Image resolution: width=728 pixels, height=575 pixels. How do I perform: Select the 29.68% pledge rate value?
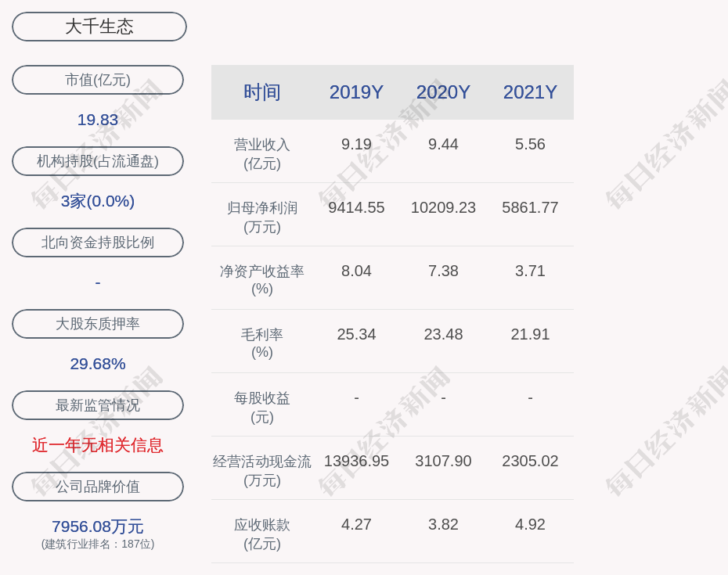98,364
